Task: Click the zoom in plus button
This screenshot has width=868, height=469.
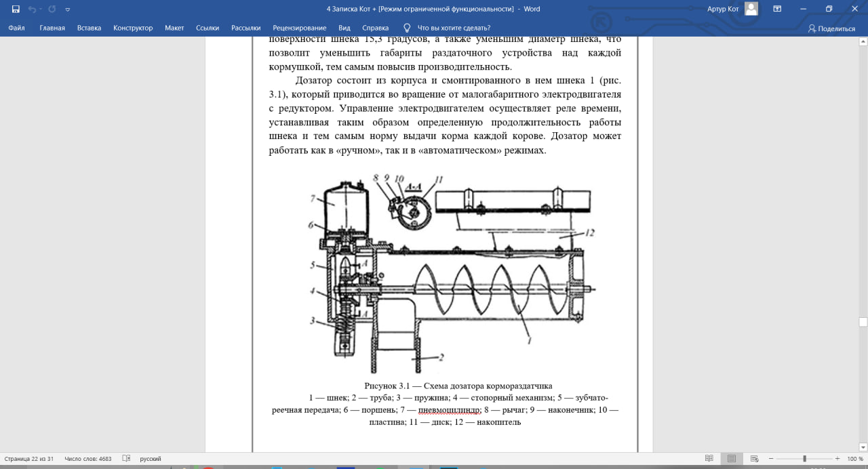Action: tap(837, 459)
